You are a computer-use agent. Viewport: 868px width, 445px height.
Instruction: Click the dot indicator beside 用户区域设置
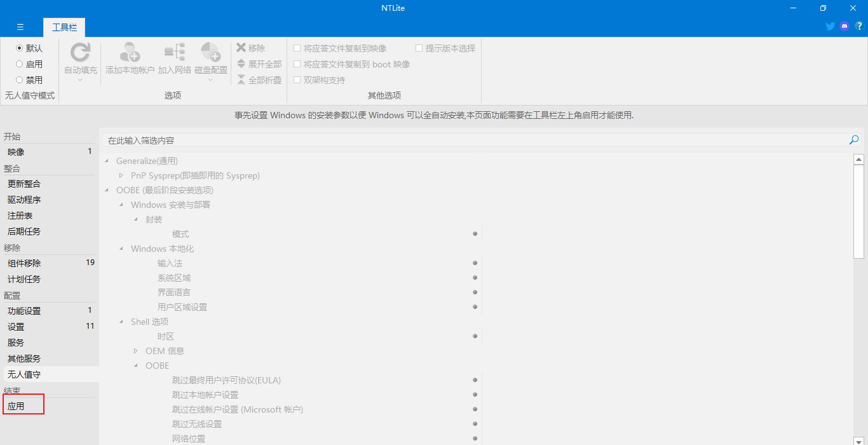[x=475, y=307]
